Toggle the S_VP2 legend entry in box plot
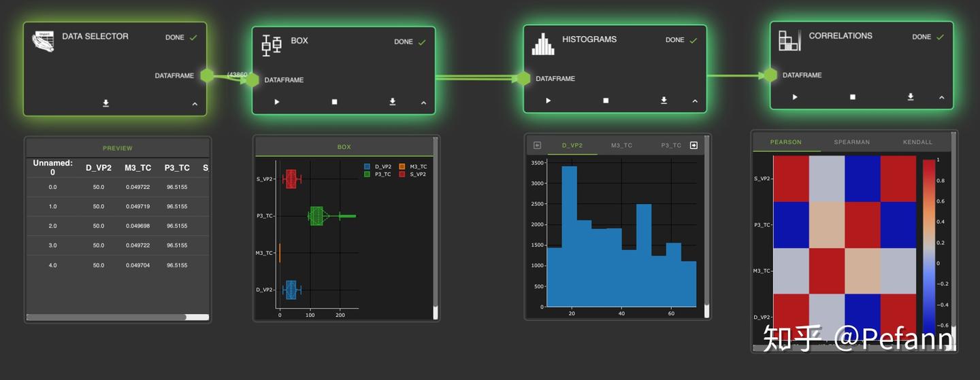 (412, 174)
